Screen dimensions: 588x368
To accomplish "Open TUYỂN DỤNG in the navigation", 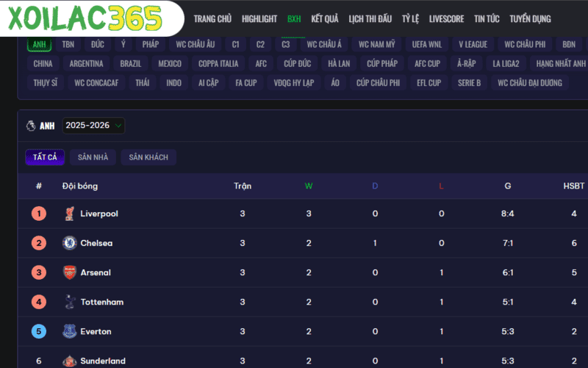I will click(x=530, y=19).
